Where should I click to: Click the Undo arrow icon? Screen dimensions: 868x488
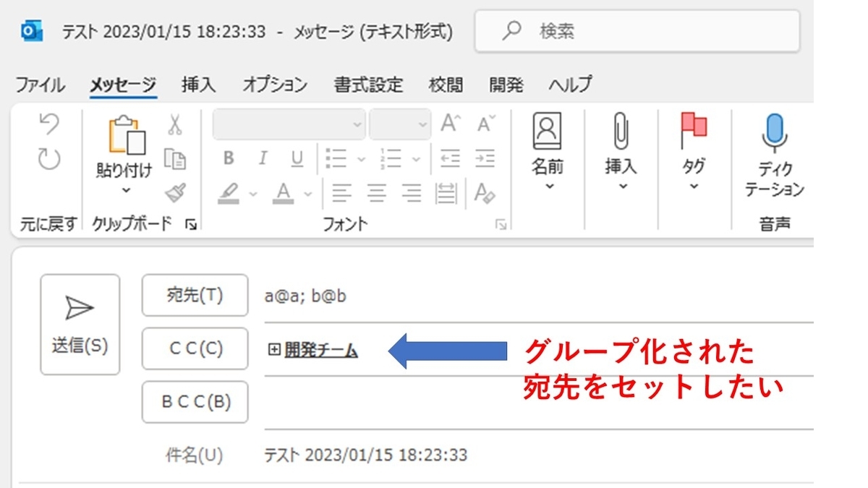tap(48, 123)
